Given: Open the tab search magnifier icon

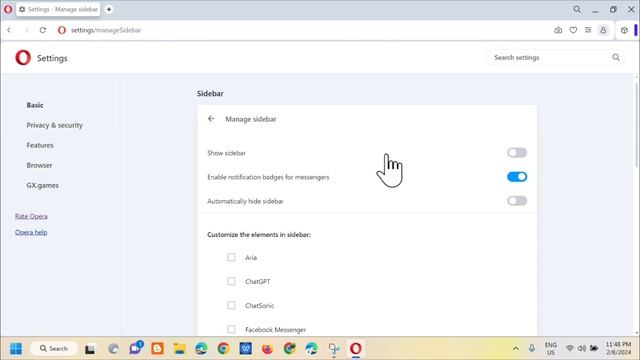Looking at the screenshot, I should tap(577, 9).
